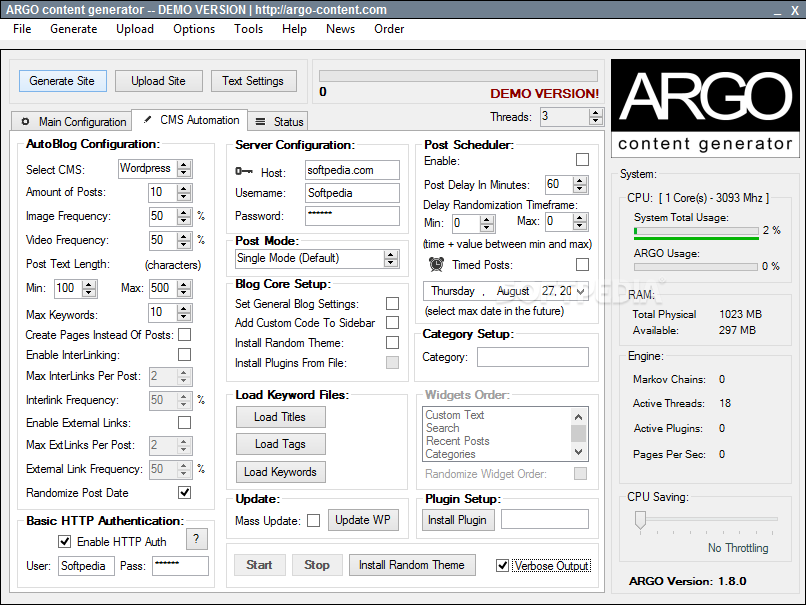The width and height of the screenshot is (806, 605).
Task: Adjust the Threads spinner arrows
Action: pos(596,117)
